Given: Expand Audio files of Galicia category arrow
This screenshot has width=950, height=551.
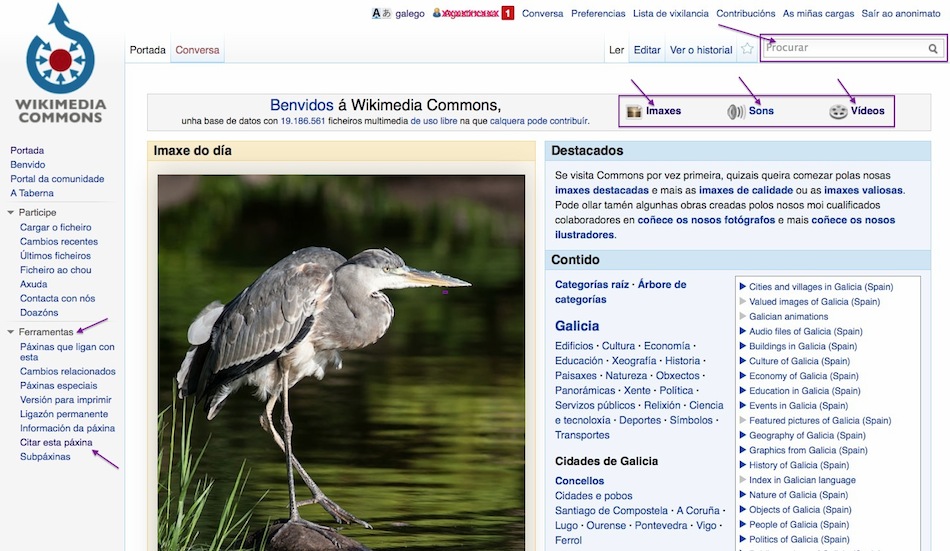Looking at the screenshot, I should (742, 331).
